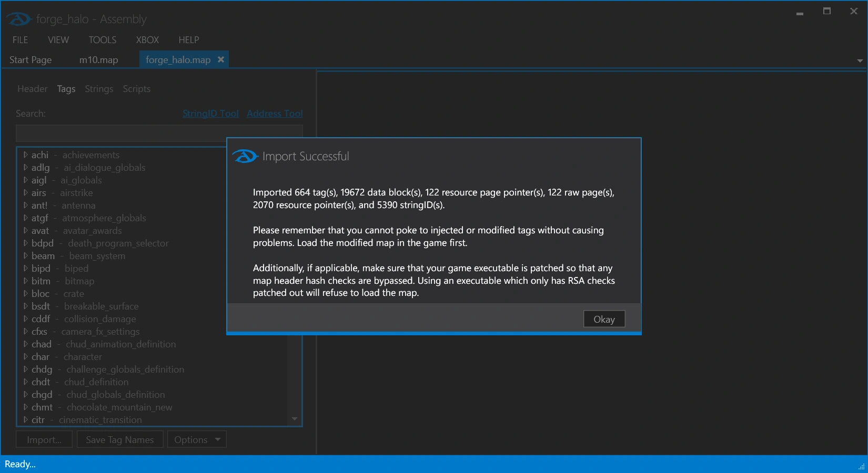Viewport: 868px width, 473px height.
Task: Expand the char character group
Action: pyautogui.click(x=25, y=357)
